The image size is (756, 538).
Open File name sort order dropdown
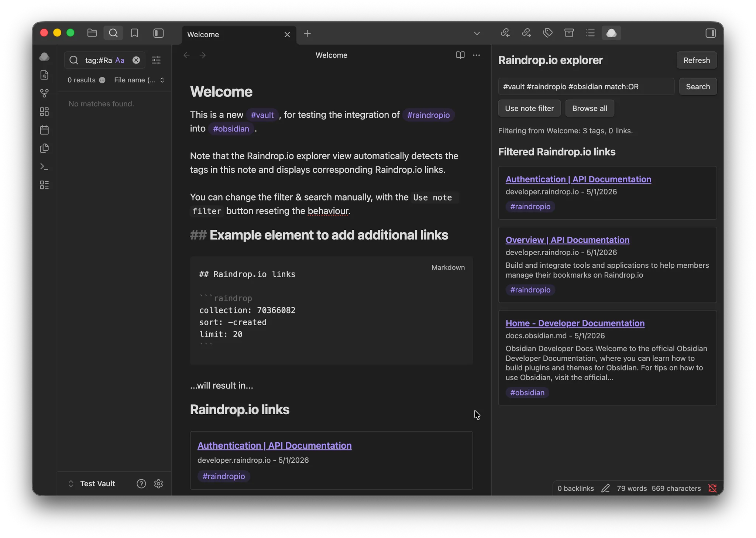coord(139,80)
